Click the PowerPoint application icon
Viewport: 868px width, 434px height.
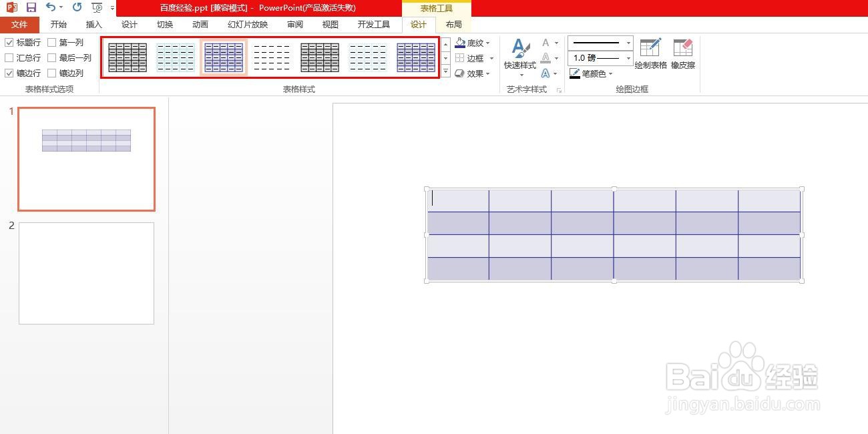[x=11, y=7]
